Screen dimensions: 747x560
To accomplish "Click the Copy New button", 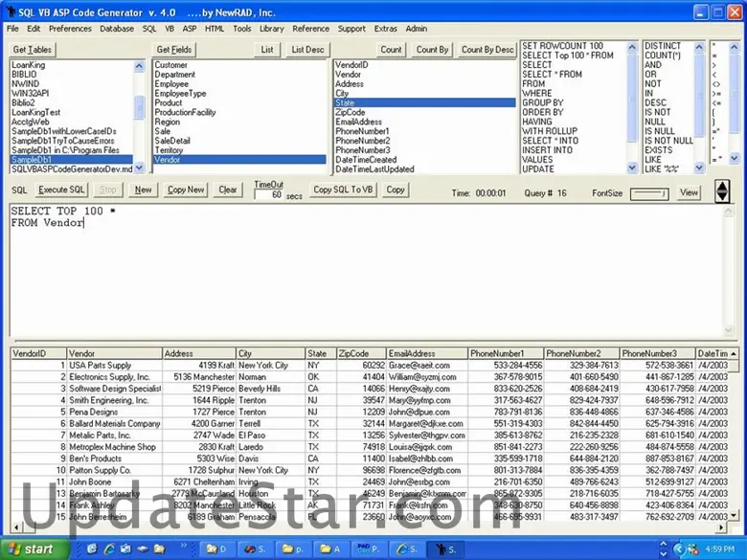I will (186, 190).
